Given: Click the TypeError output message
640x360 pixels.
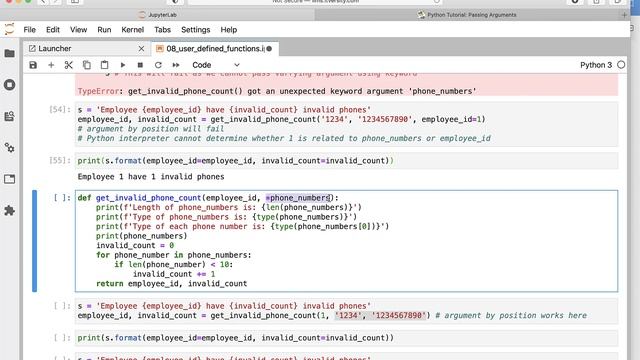Looking at the screenshot, I should (277, 91).
